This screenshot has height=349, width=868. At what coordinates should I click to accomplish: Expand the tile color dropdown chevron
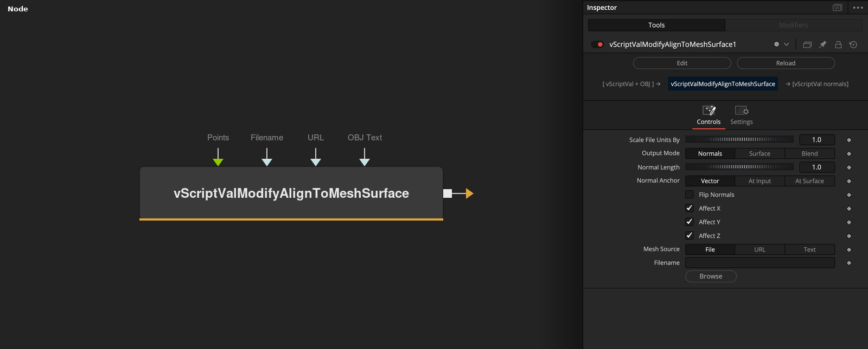(787, 44)
